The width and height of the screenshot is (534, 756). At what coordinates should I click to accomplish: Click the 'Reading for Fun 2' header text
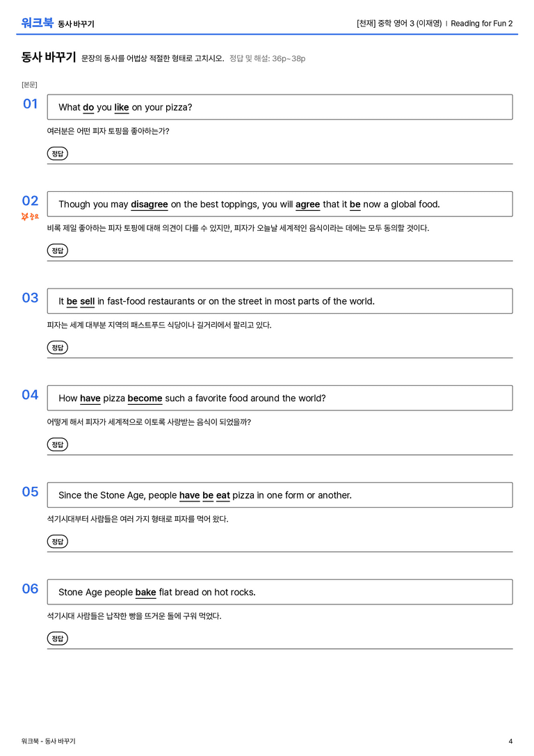point(481,23)
